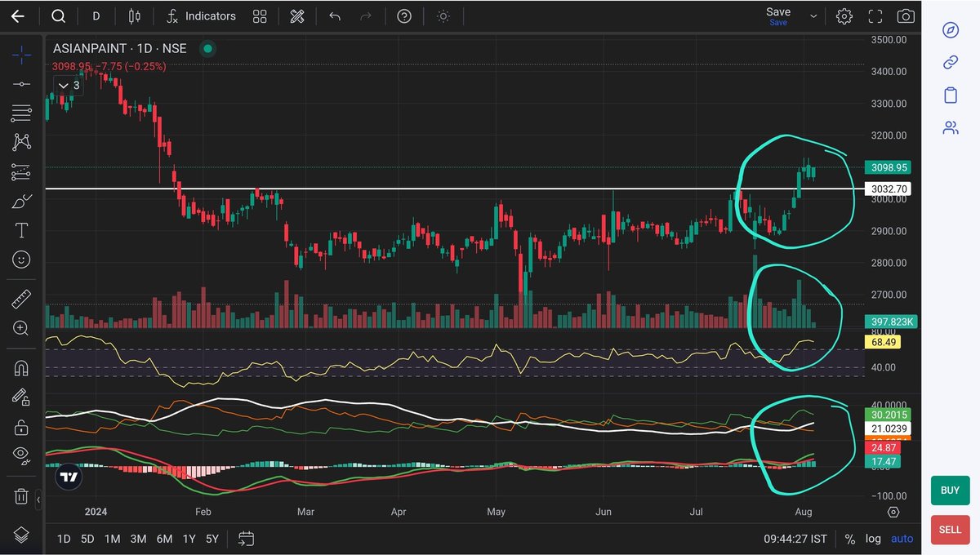Click the 3098.95 current price label

[889, 167]
